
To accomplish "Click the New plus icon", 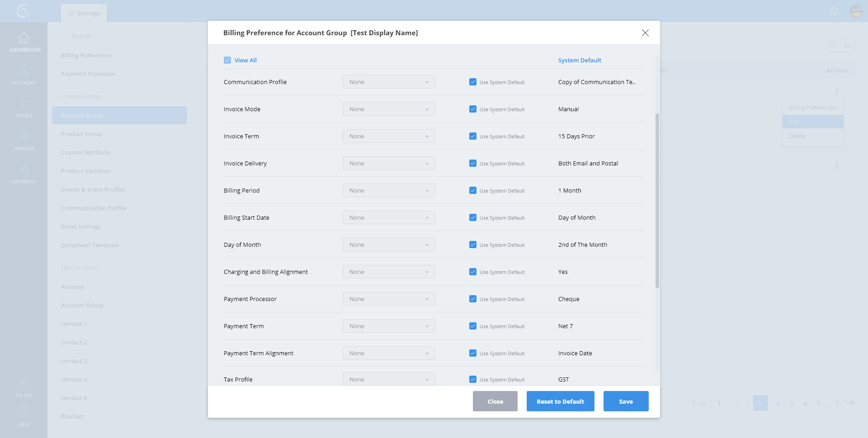I will tap(24, 412).
